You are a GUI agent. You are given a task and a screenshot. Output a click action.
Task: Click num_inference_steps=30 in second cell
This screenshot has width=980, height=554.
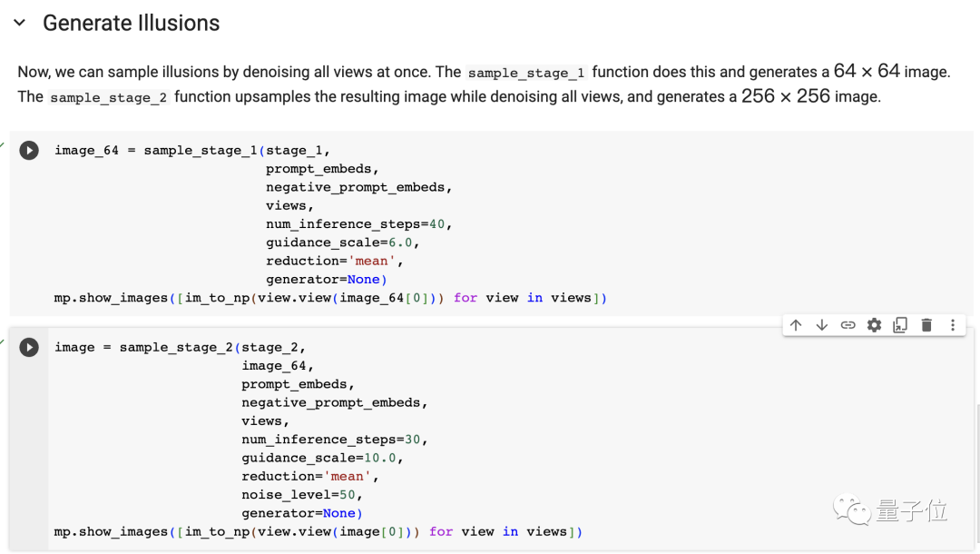pyautogui.click(x=334, y=440)
